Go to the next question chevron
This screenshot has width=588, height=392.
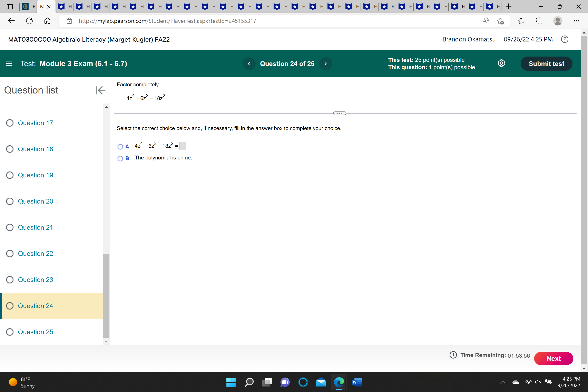pyautogui.click(x=325, y=64)
